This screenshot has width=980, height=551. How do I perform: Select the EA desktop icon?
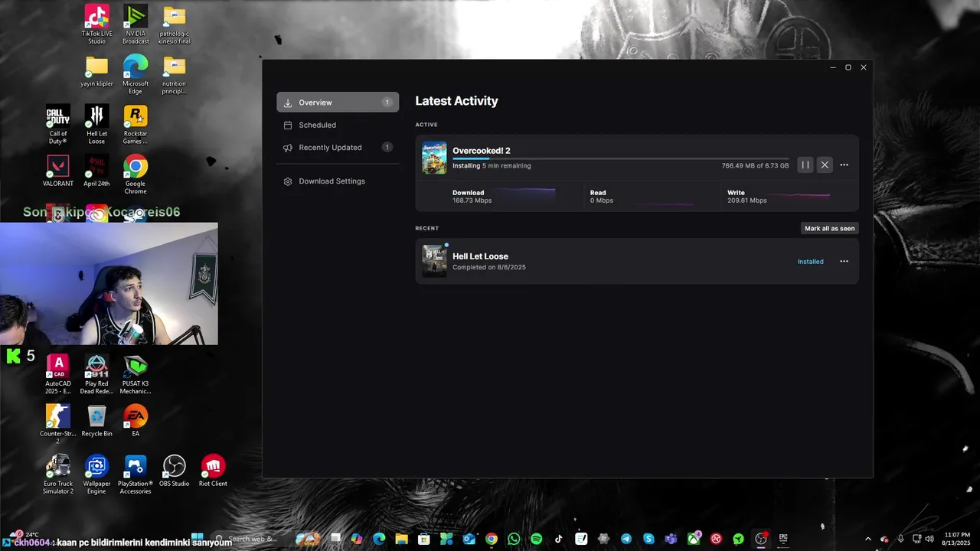tap(136, 421)
